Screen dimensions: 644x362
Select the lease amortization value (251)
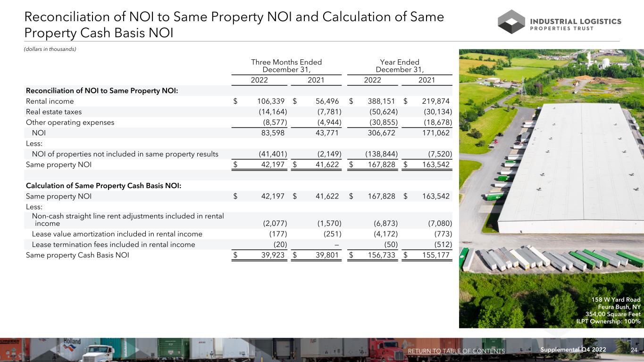point(332,234)
